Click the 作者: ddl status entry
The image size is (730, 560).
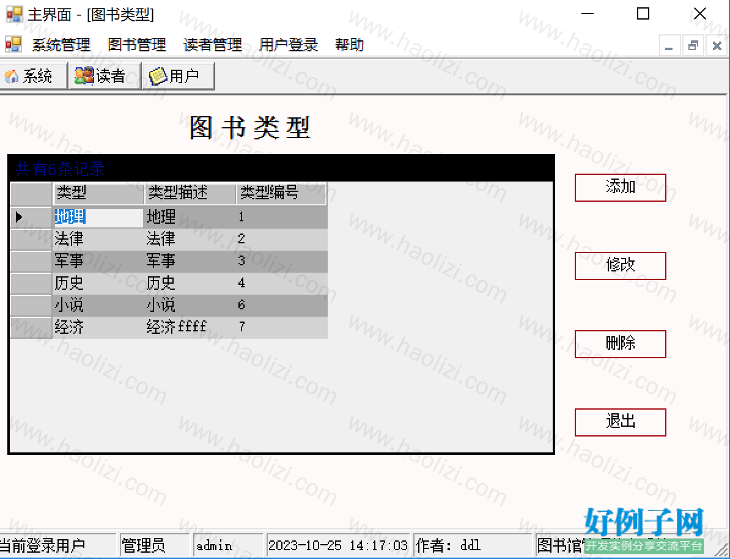pyautogui.click(x=473, y=545)
